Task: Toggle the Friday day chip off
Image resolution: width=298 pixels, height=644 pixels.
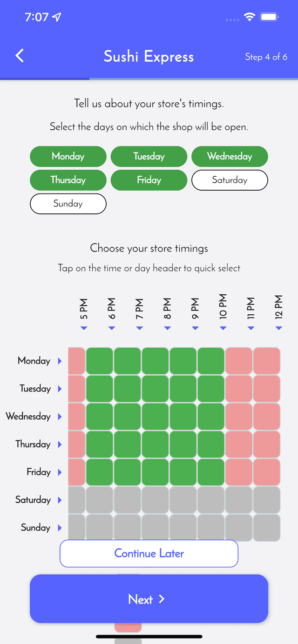Action: pos(149,180)
